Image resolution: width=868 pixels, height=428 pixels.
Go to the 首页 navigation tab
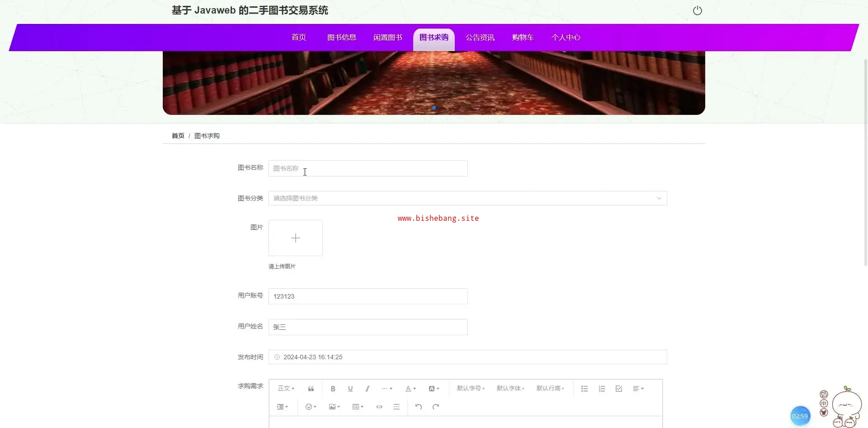pos(299,38)
